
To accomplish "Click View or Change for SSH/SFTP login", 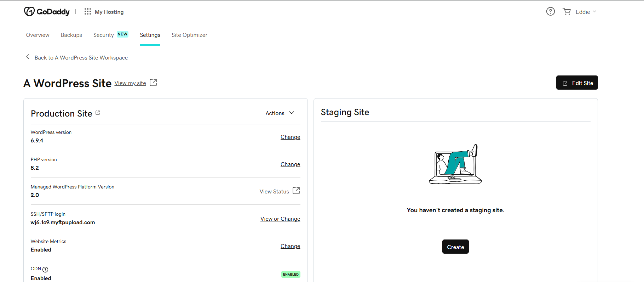I will click(280, 219).
